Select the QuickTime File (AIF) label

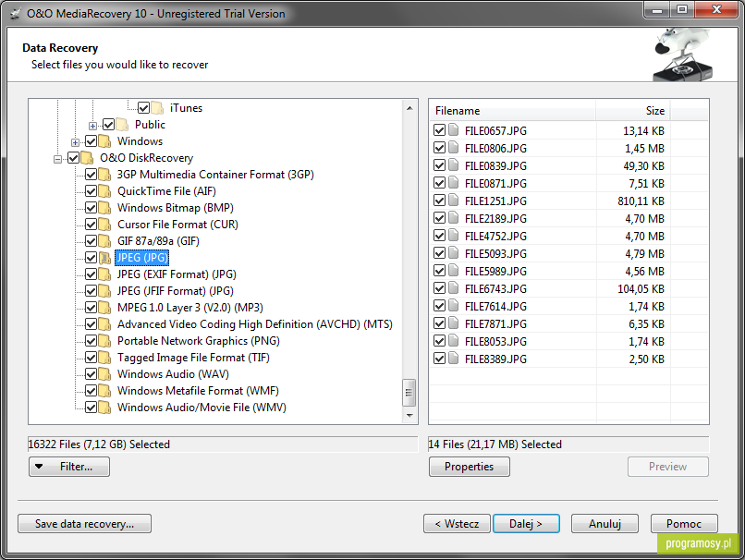166,191
